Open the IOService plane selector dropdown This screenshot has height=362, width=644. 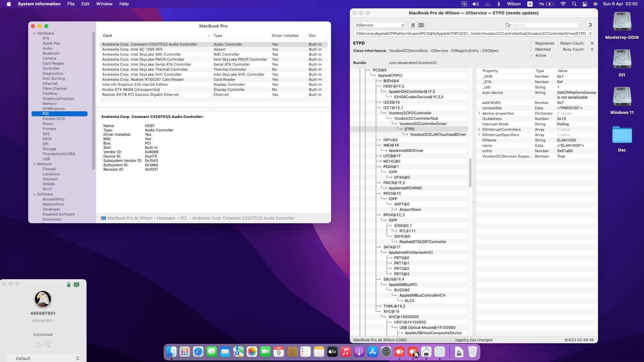[379, 25]
